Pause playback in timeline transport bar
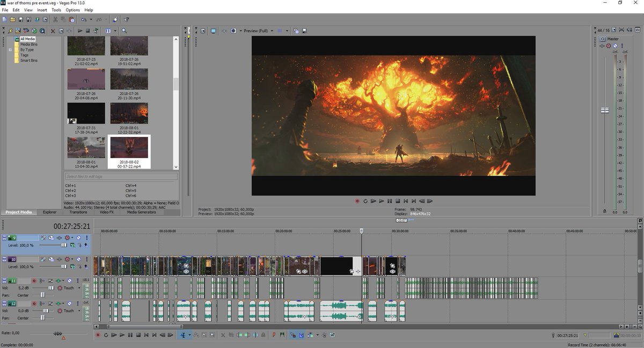The height and width of the screenshot is (348, 644). click(x=130, y=335)
